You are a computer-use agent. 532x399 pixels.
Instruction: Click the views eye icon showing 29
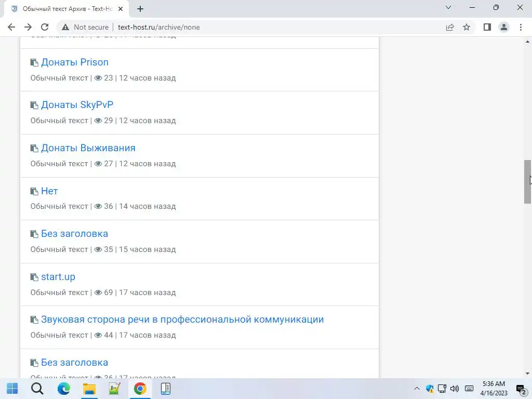coord(98,121)
